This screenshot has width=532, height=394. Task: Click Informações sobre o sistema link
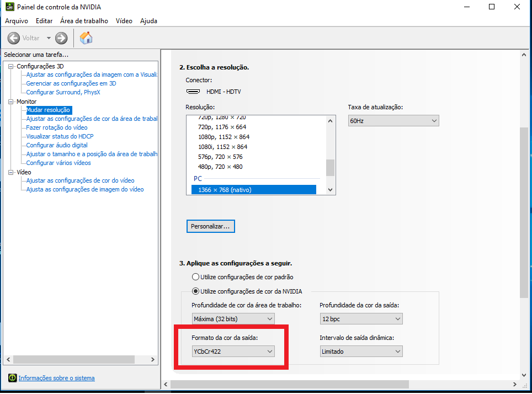click(x=56, y=378)
